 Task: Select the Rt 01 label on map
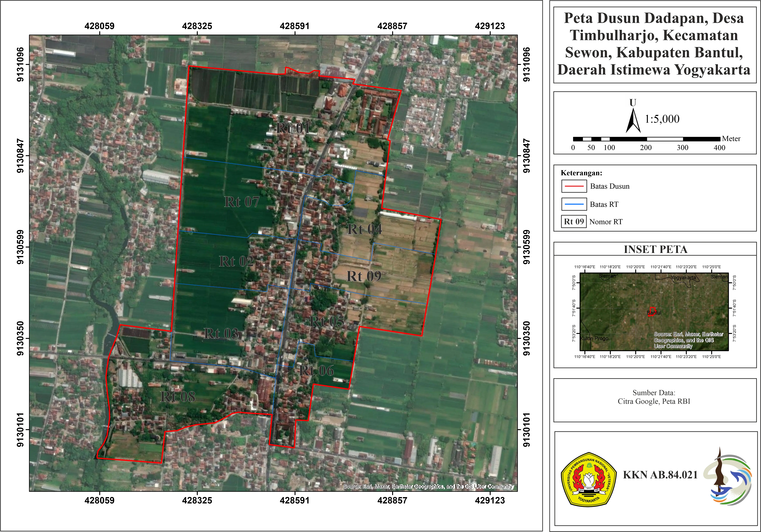(x=293, y=128)
